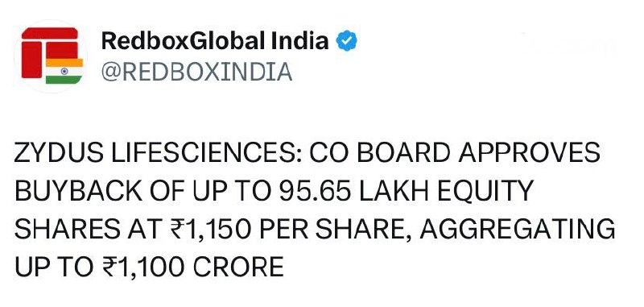Click the tall red left block of the logo
The image size is (644, 307).
click(x=31, y=60)
